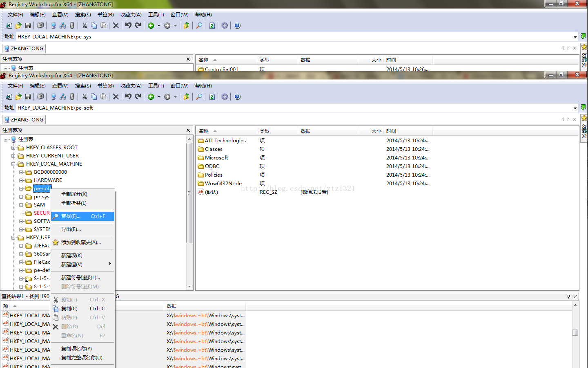Open the address bar dropdown showing pe-sys
The width and height of the screenshot is (588, 368).
point(575,37)
